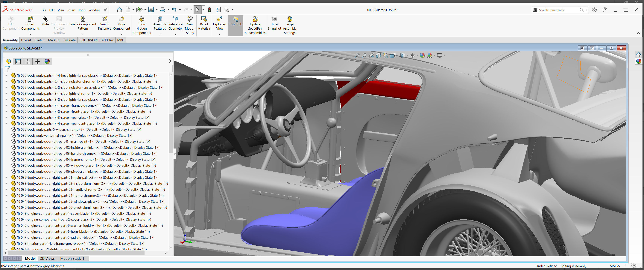Switch to the Evaluate tab
The image size is (644, 270).
click(69, 40)
